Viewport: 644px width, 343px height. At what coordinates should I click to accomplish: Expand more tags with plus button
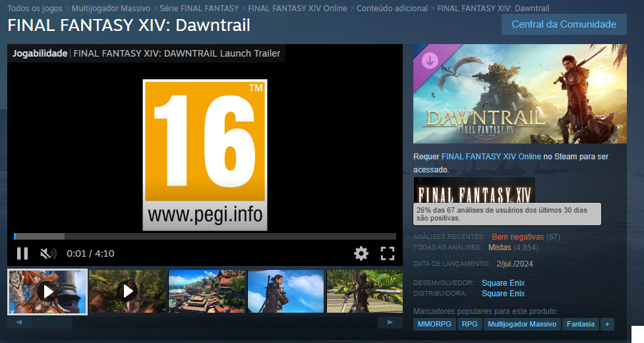(607, 324)
